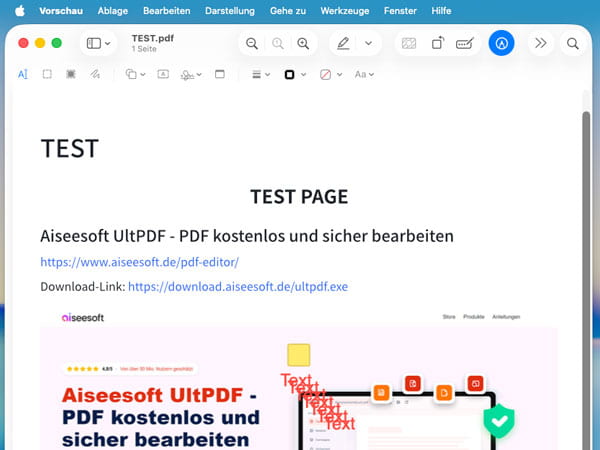The height and width of the screenshot is (450, 600).
Task: Show more toolbar items chevrons
Action: pos(540,43)
